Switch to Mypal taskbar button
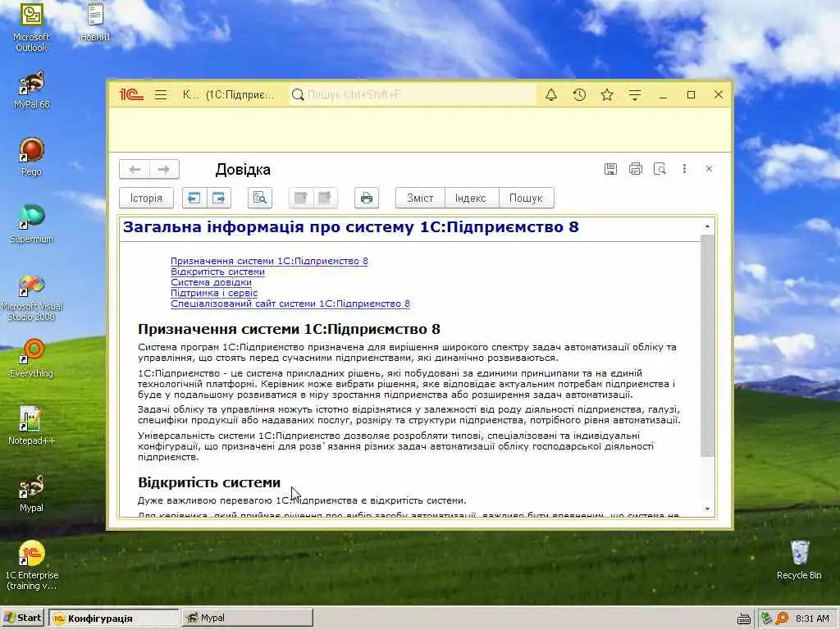This screenshot has width=840, height=630. tap(248, 618)
